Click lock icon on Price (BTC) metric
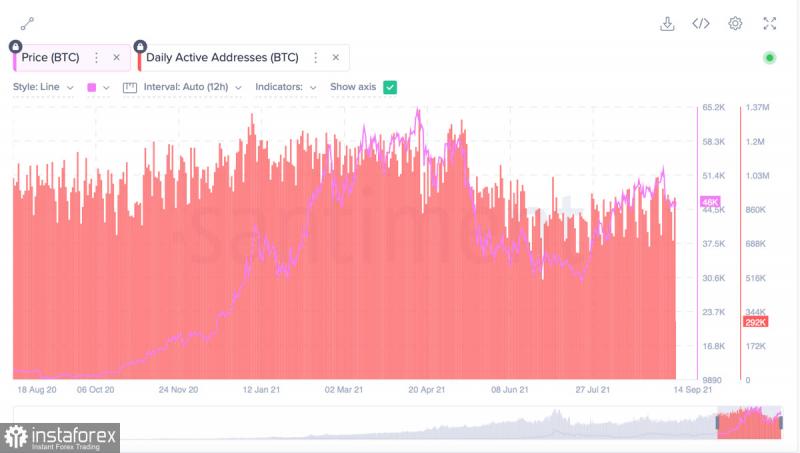The width and height of the screenshot is (800, 453). pyautogui.click(x=15, y=47)
